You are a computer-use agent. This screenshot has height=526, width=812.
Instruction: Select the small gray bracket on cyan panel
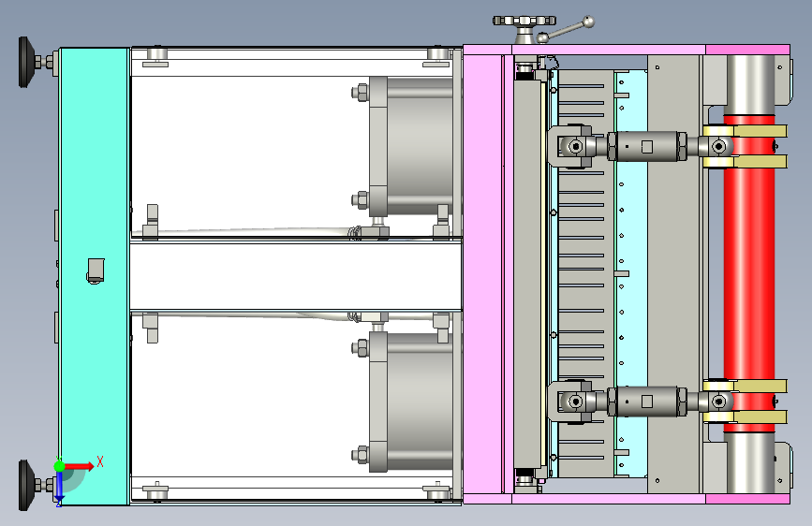[96, 270]
